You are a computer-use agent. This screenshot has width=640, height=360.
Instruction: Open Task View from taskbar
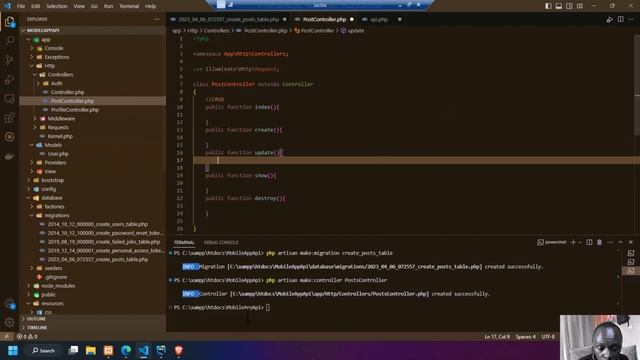[x=73, y=350]
